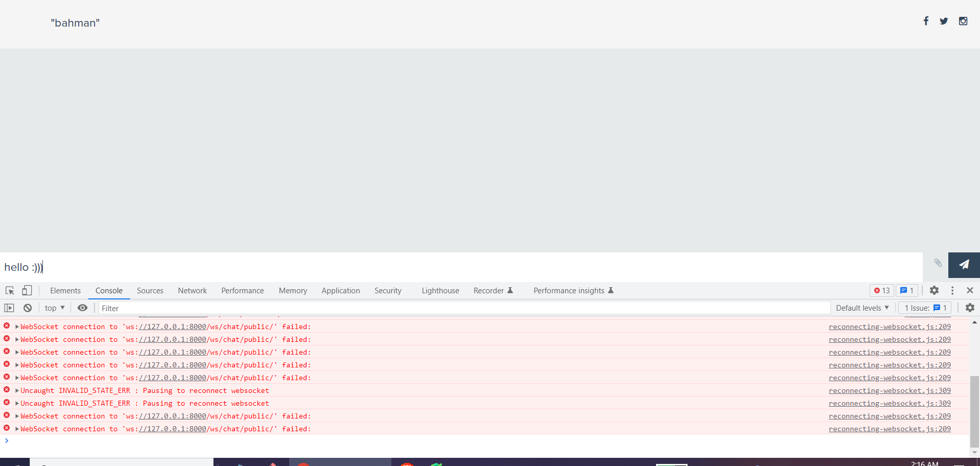The height and width of the screenshot is (466, 980).
Task: Expand the last WebSocket connection failed error
Action: (x=17, y=429)
